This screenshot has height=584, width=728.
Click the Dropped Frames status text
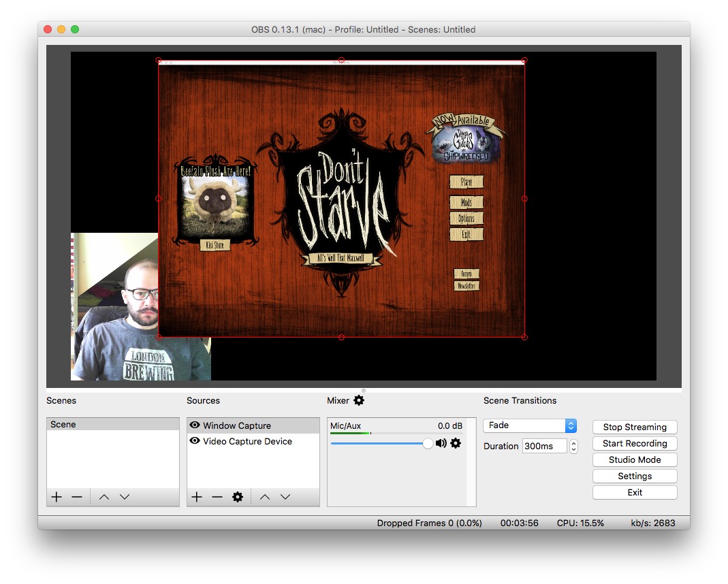[430, 523]
